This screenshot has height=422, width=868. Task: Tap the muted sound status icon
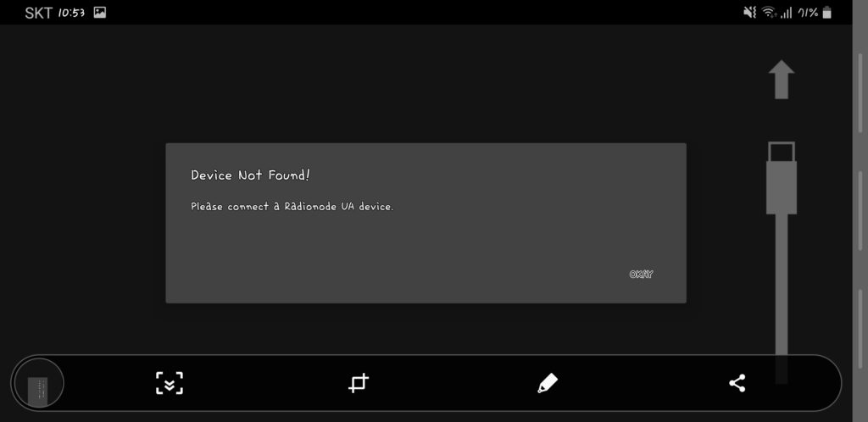click(749, 12)
